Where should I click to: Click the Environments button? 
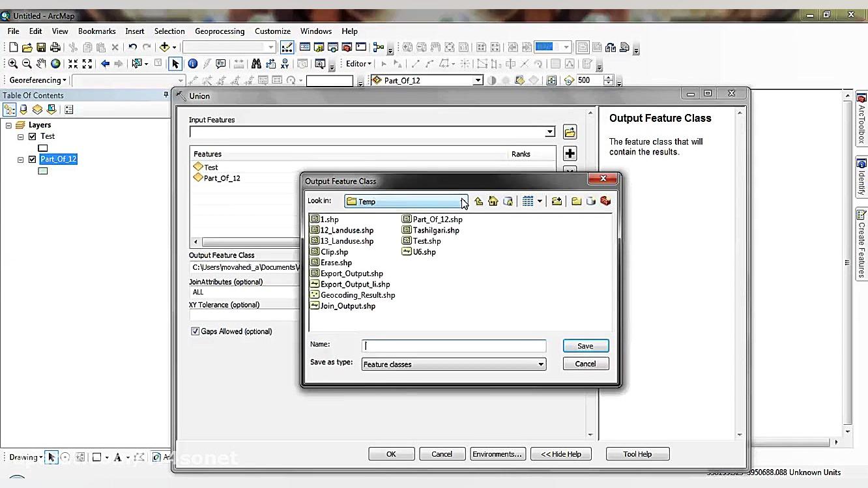pos(497,454)
